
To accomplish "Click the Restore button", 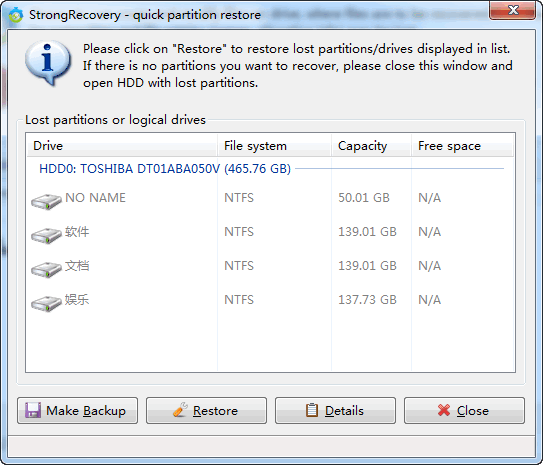I will 206,410.
